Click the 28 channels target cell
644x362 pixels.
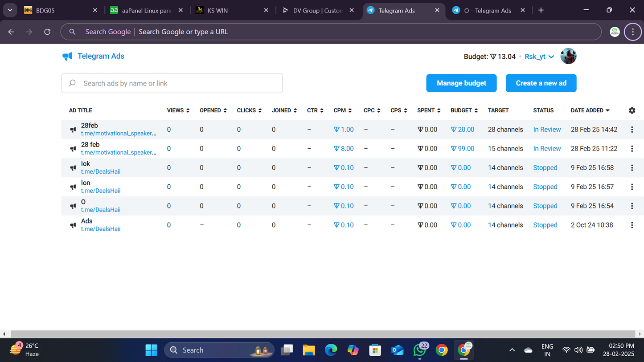pyautogui.click(x=505, y=130)
